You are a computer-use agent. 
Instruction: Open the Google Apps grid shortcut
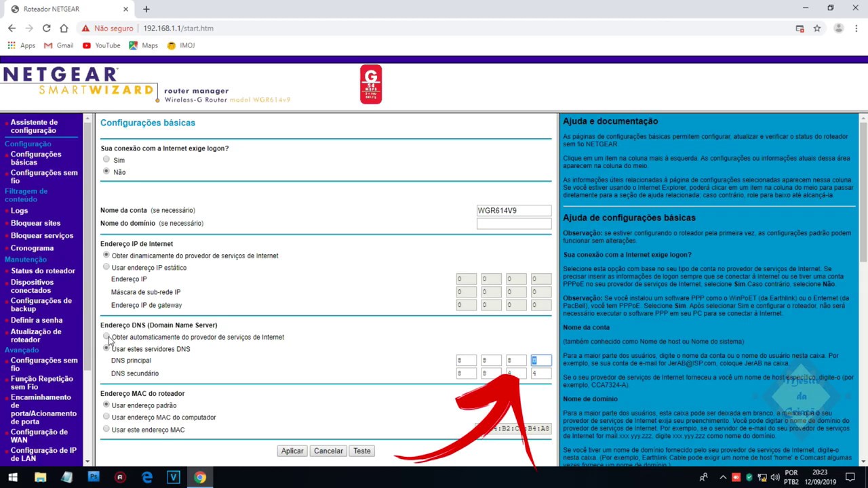[12, 45]
